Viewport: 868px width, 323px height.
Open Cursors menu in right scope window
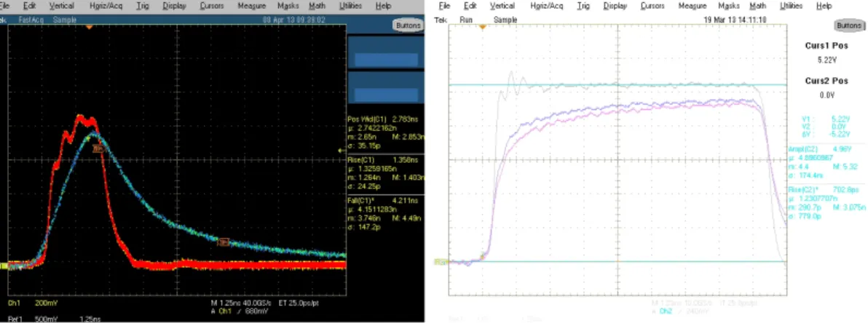pos(652,6)
